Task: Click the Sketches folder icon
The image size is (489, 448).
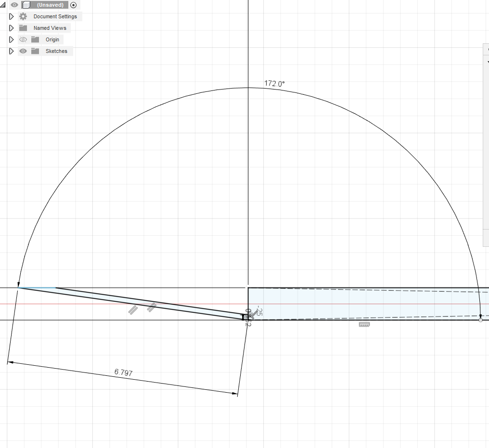Action: pyautogui.click(x=35, y=51)
